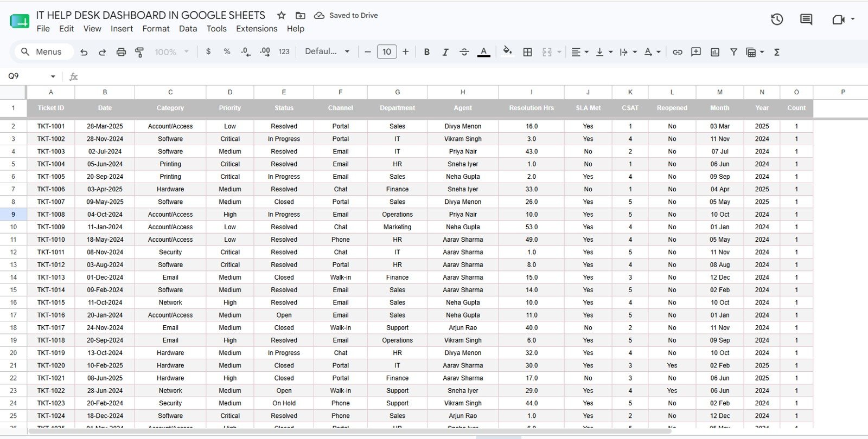Open the Name box dropdown arrow

(x=53, y=76)
